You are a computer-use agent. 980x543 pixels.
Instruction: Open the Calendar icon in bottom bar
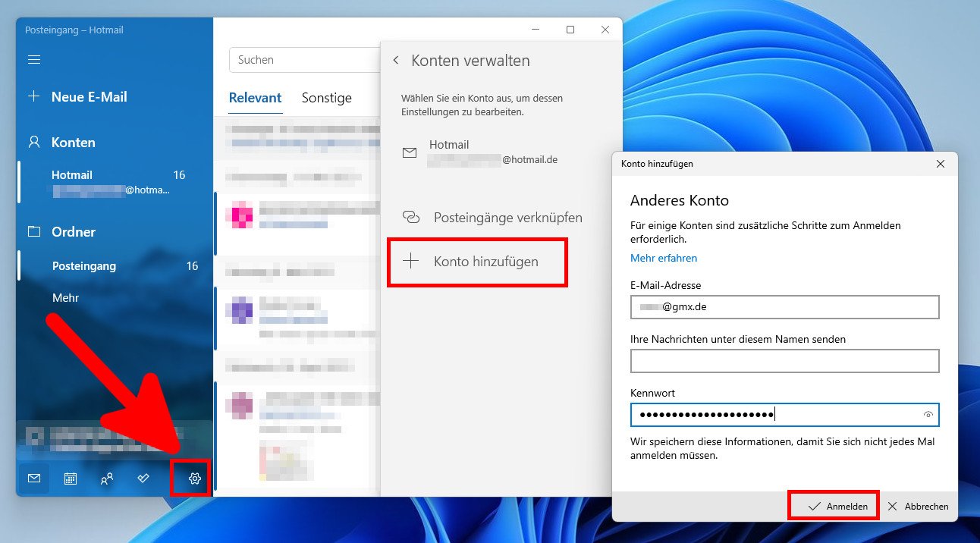[x=70, y=479]
